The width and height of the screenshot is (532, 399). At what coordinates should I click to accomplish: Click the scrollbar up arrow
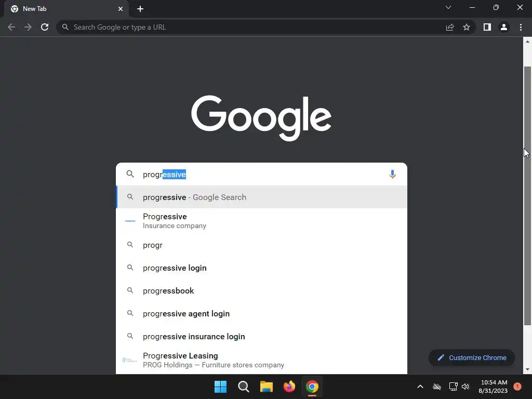[527, 42]
